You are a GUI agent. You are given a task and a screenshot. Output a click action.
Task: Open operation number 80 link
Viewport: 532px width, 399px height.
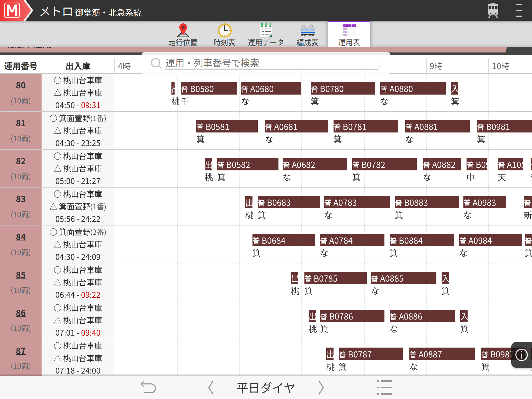[x=21, y=85]
